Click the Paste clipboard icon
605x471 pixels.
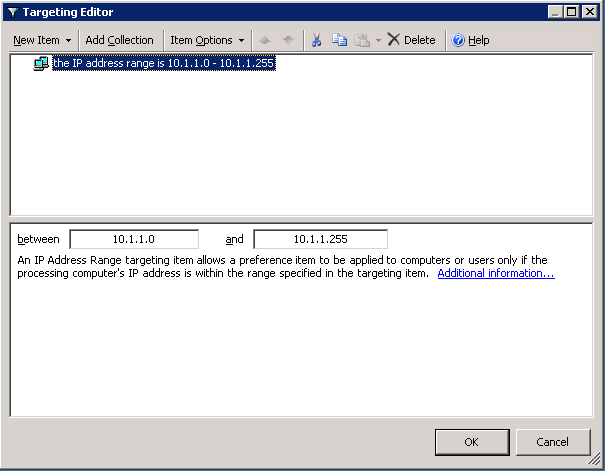[x=362, y=40]
